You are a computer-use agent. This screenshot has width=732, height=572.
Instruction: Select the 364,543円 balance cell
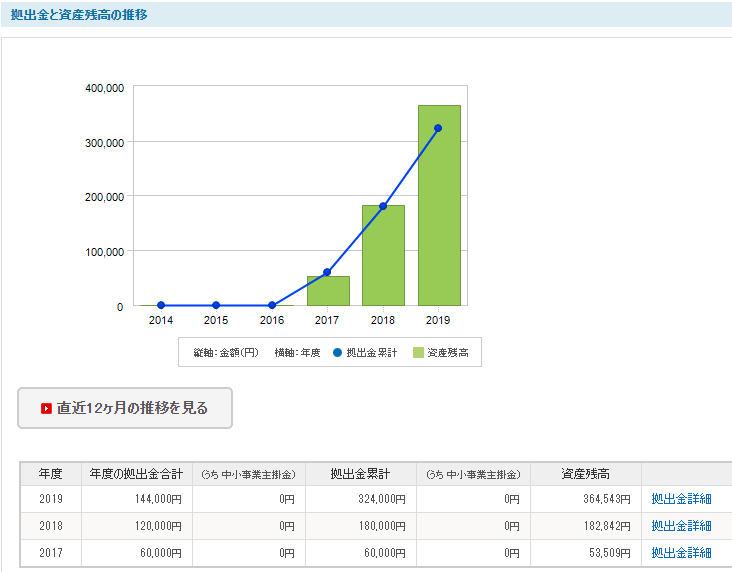585,499
